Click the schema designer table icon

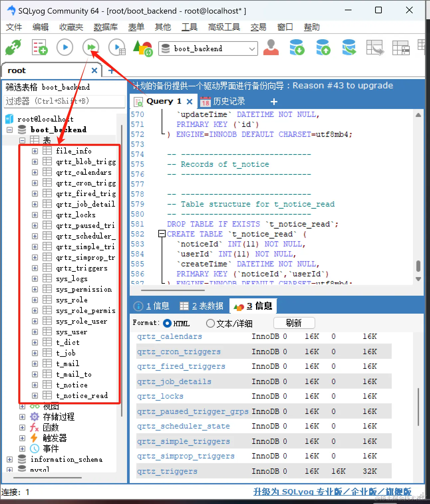tap(375, 48)
